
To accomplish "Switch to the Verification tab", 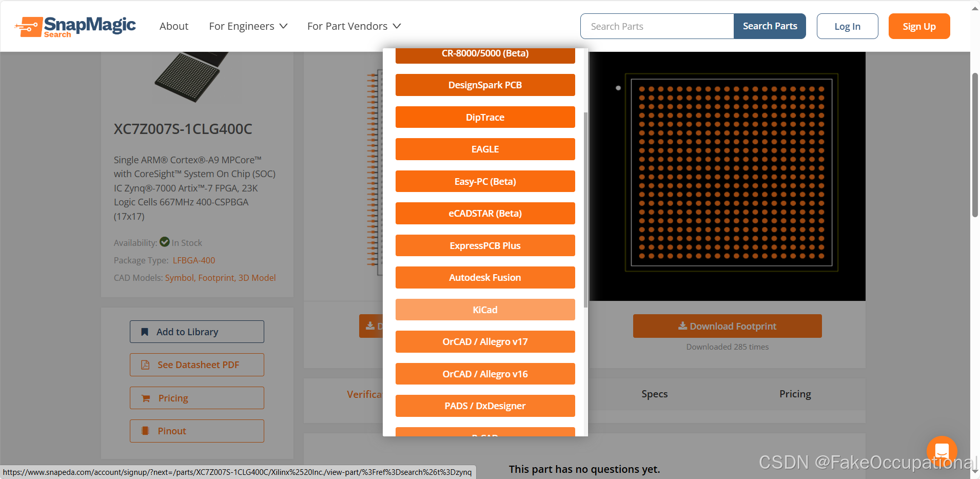I will [x=364, y=394].
